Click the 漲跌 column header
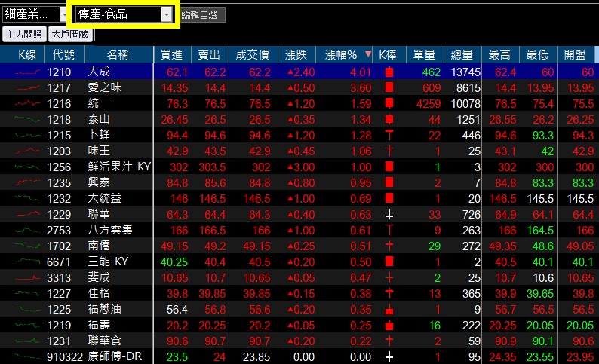This screenshot has width=599, height=364. [296, 55]
